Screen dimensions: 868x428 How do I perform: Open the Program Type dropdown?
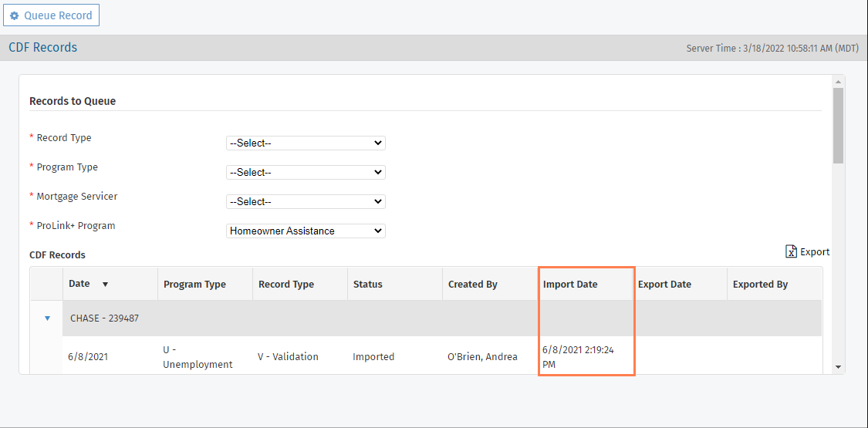tap(306, 172)
